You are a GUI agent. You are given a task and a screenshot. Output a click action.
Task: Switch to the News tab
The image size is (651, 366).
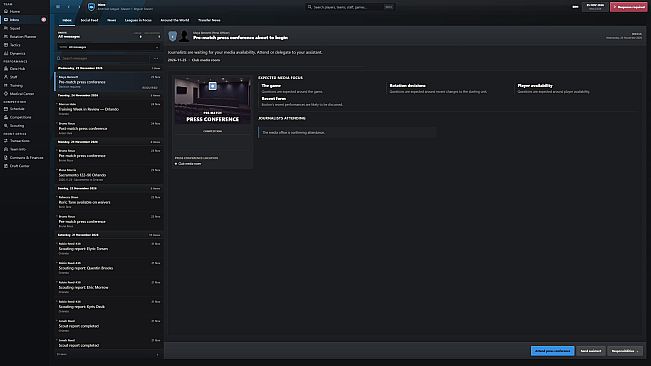point(112,20)
